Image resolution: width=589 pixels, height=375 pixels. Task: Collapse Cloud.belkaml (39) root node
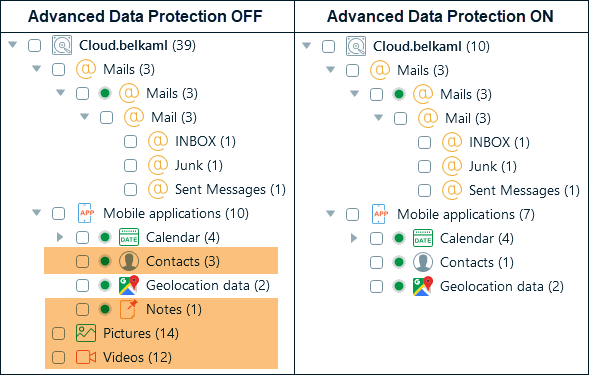tap(13, 45)
